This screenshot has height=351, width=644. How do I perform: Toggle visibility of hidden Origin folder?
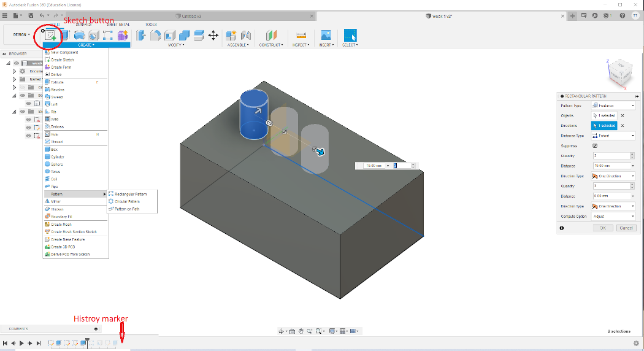tap(23, 88)
